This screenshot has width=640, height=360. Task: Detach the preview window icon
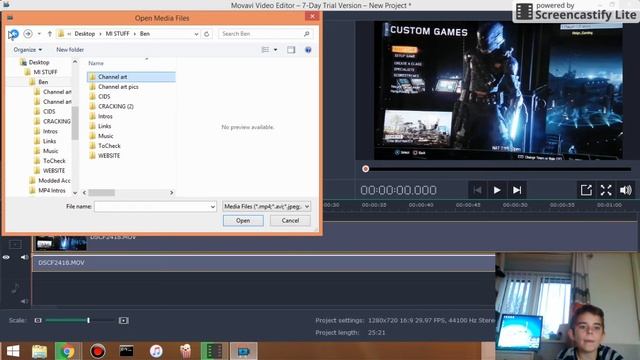586,190
